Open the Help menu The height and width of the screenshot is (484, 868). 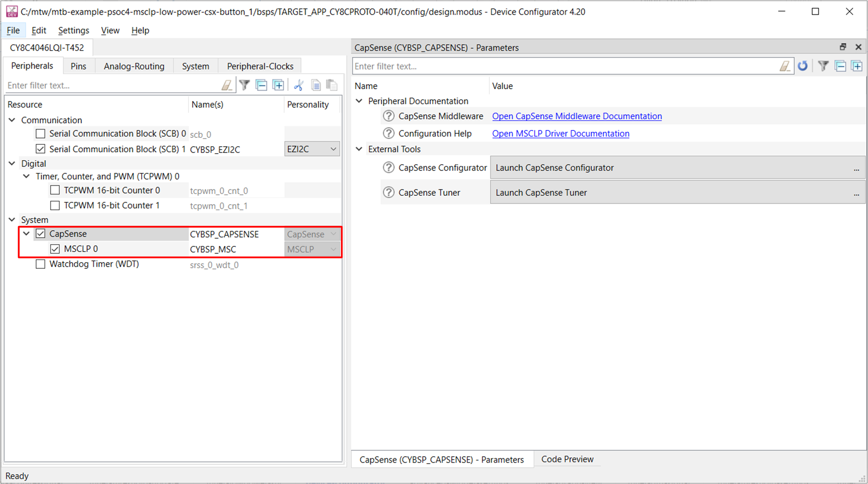coord(140,30)
